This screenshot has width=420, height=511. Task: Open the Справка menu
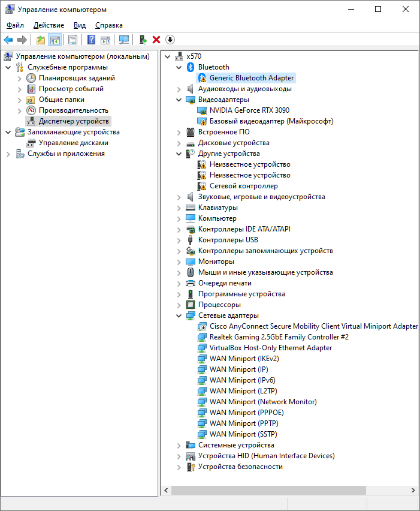click(108, 25)
